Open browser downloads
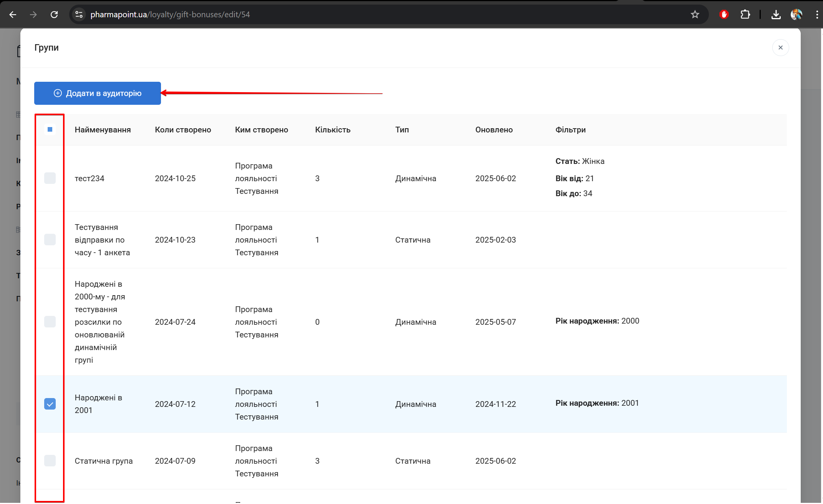This screenshot has width=823, height=504. 776,15
